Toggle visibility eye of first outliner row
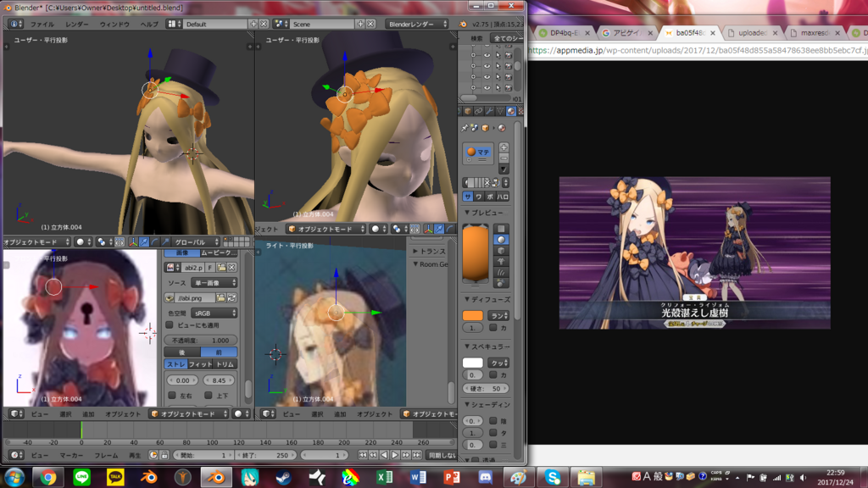The image size is (868, 488). coord(487,55)
